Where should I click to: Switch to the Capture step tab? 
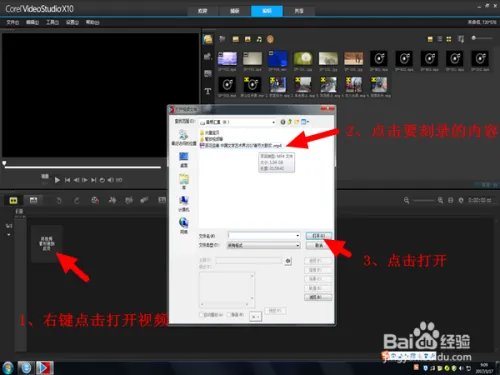point(235,11)
